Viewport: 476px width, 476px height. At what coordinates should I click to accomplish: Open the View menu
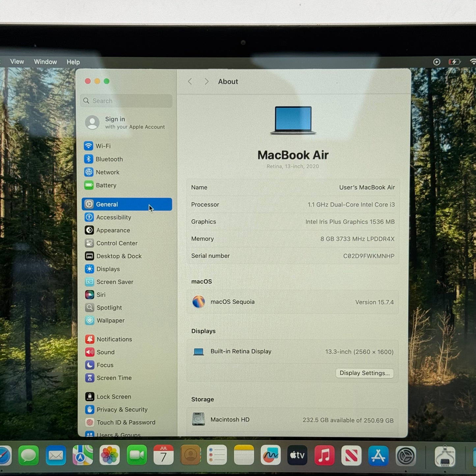(17, 62)
